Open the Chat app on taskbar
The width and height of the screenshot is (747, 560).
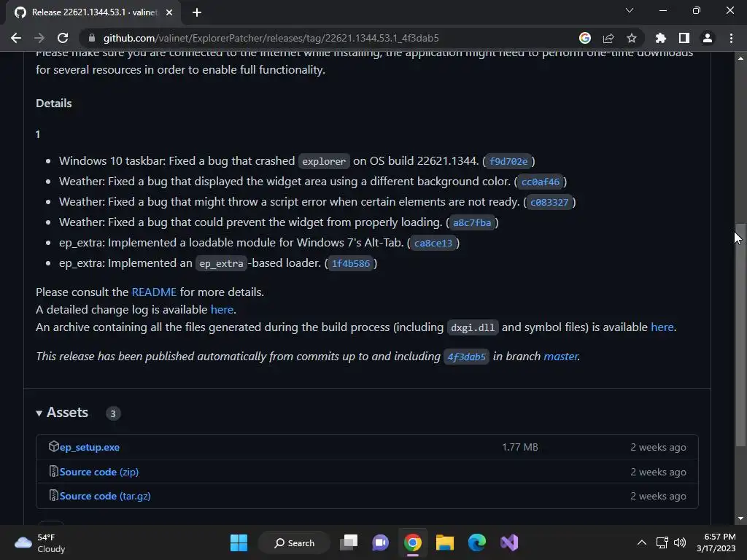380,542
